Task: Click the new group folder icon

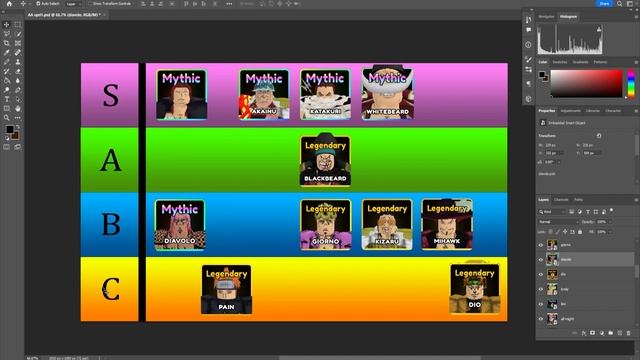Action: (611, 333)
